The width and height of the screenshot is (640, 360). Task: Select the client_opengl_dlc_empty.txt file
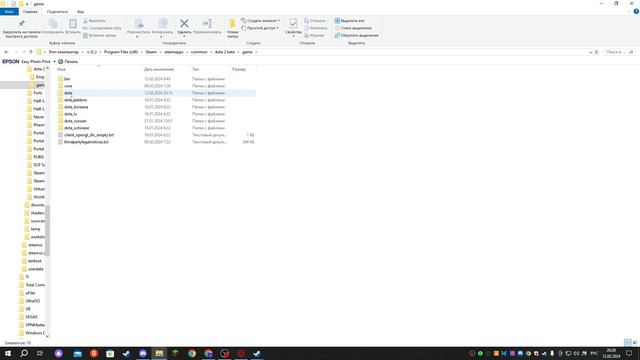point(89,135)
